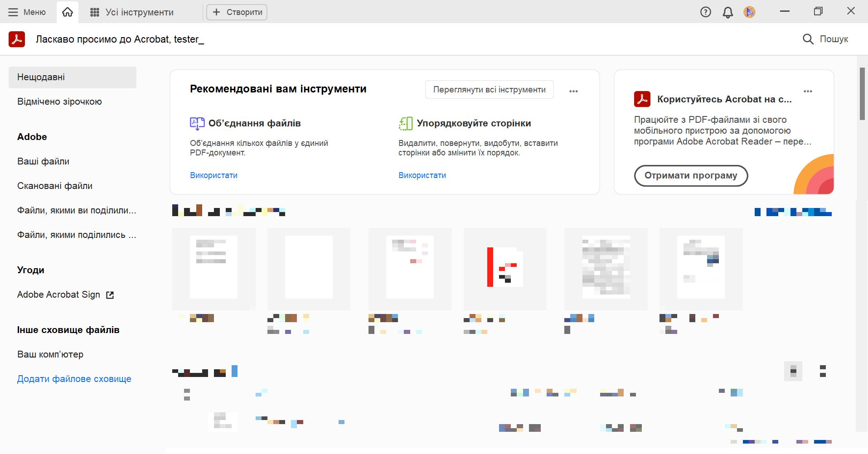This screenshot has width=868, height=454.
Task: Open the overflow menu on Рекомендовані вам інструменти
Action: (574, 91)
